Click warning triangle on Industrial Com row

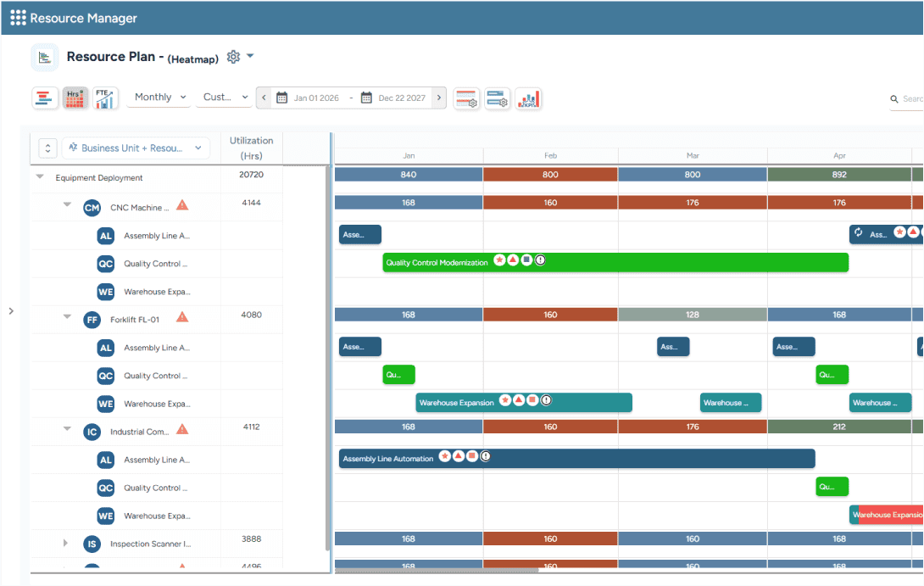point(182,429)
